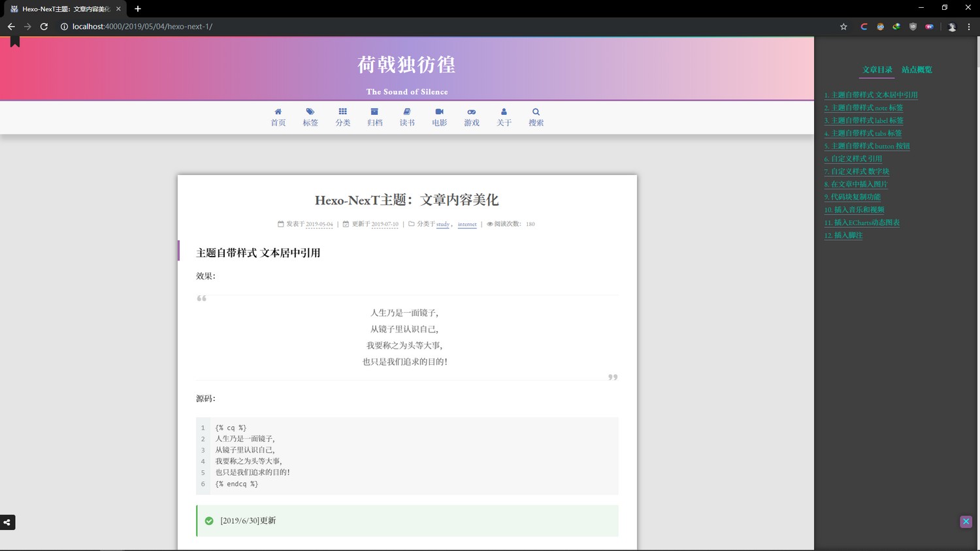
Task: Open the 游戏 games nav item
Action: point(472,118)
